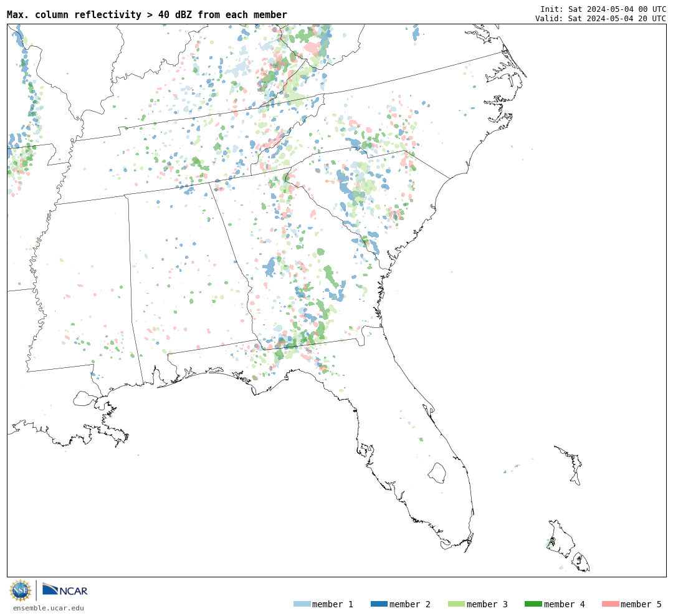673x616 pixels.
Task: Select the 'member 3' legend label
Action: tap(487, 604)
